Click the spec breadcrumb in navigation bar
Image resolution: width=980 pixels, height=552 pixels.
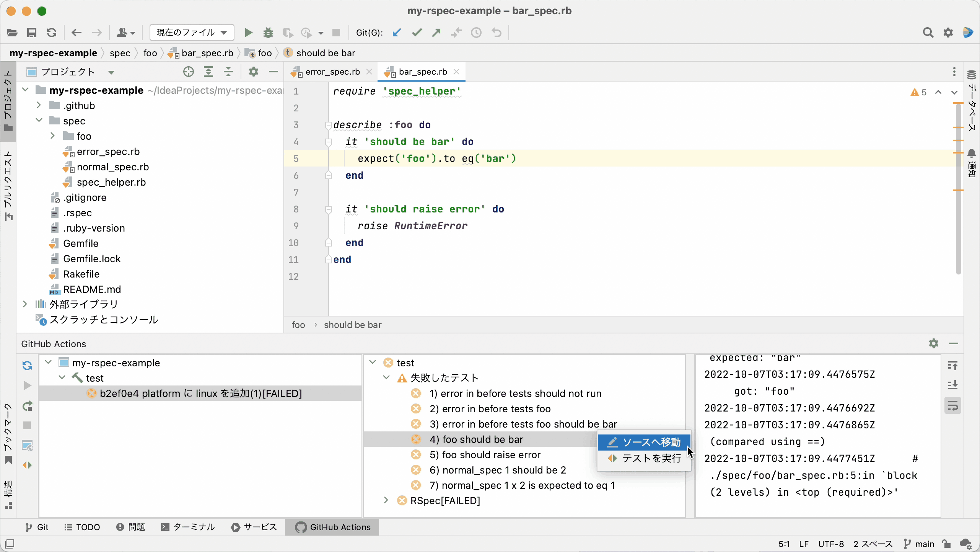pos(120,53)
